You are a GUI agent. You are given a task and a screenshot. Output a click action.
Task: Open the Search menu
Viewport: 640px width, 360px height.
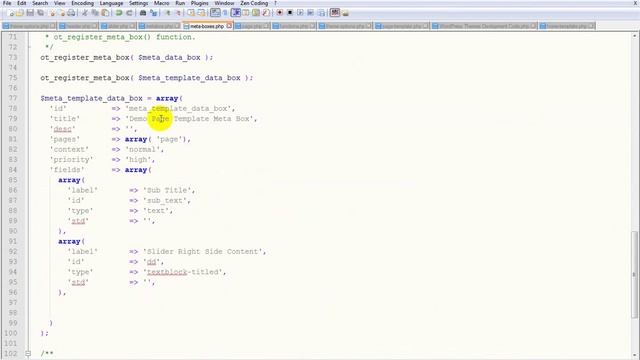coord(40,3)
